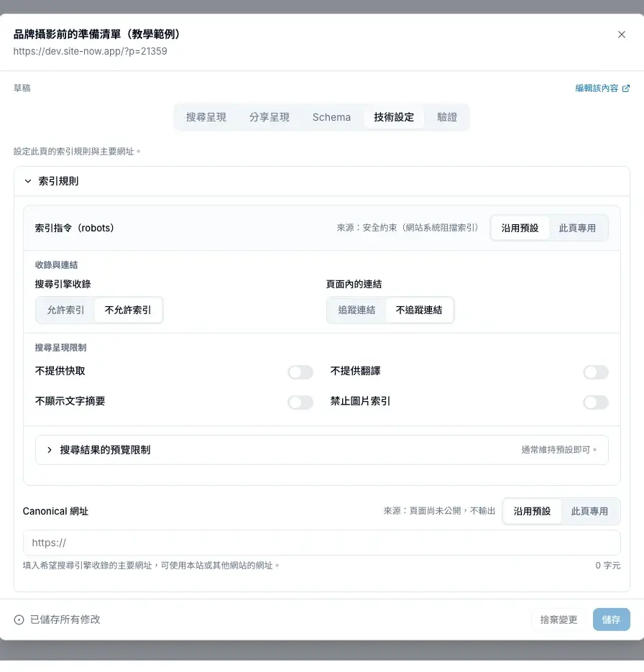Screen dimensions: 644x672
Task: Click the 設定此頁的索引規則與主要網址 description
Action: 77,152
